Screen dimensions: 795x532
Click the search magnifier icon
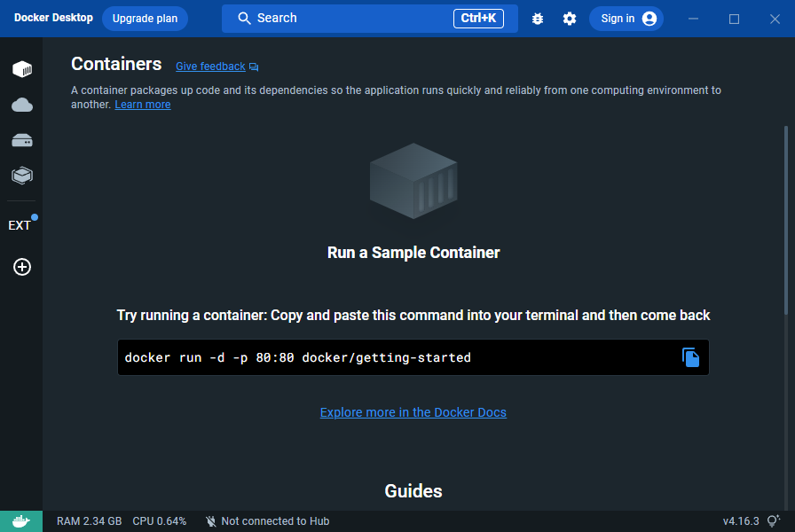(x=244, y=19)
